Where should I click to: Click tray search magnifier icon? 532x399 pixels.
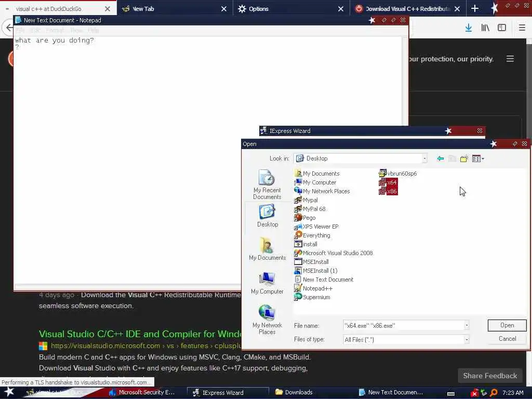point(494,393)
